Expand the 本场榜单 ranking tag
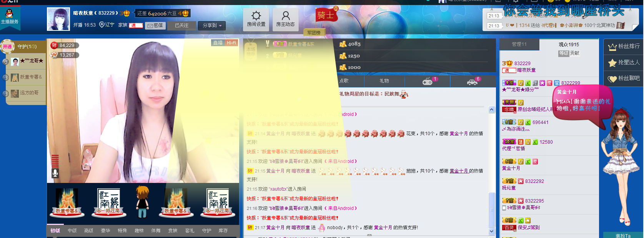This screenshot has height=238, width=644. point(251,52)
